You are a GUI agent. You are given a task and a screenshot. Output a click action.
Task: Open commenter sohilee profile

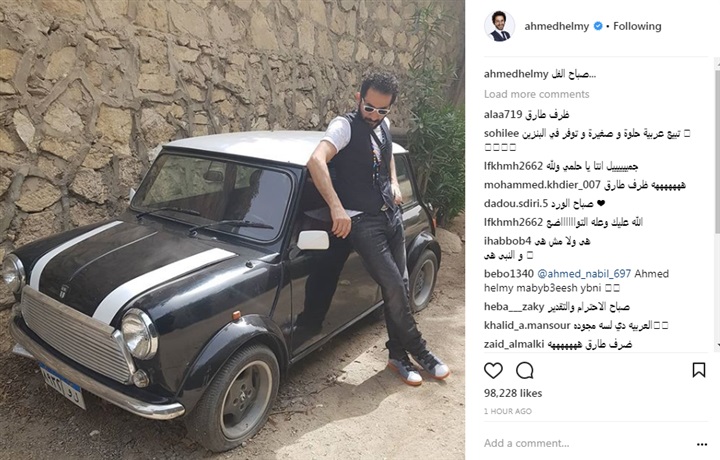(501, 133)
